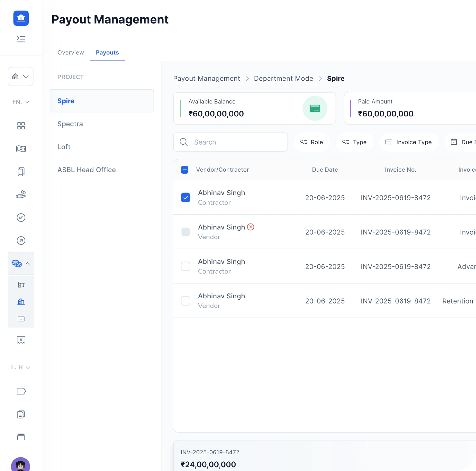Viewport: 476px width, 471px height.
Task: Open the building department sub-menu icon
Action: click(x=21, y=302)
